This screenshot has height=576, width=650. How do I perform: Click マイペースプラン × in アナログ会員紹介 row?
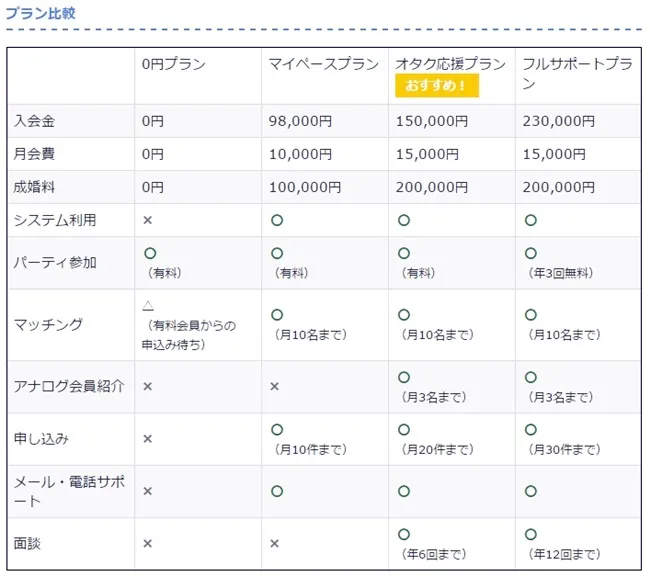274,386
